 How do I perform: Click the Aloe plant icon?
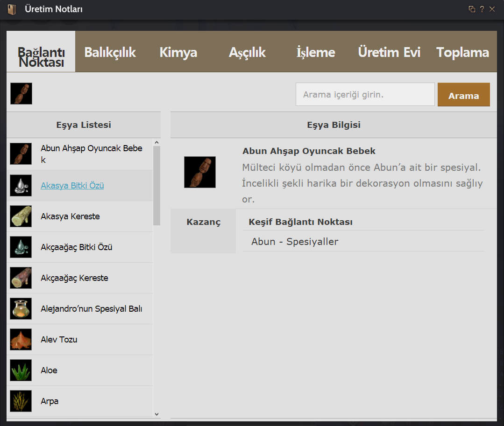(x=21, y=370)
